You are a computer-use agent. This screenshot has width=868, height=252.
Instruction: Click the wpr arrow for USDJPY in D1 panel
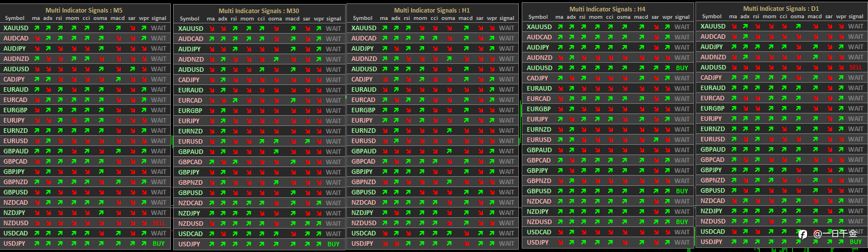(x=841, y=242)
